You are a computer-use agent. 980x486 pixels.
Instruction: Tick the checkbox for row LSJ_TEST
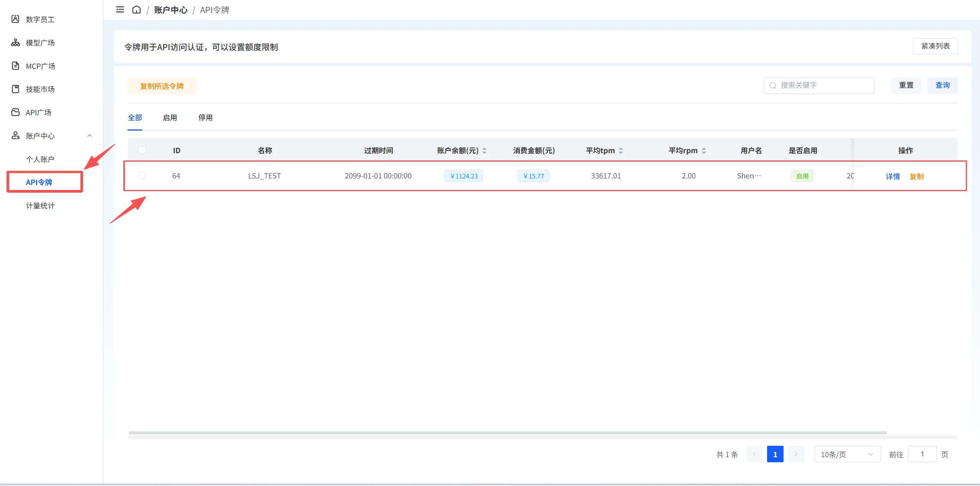click(142, 175)
